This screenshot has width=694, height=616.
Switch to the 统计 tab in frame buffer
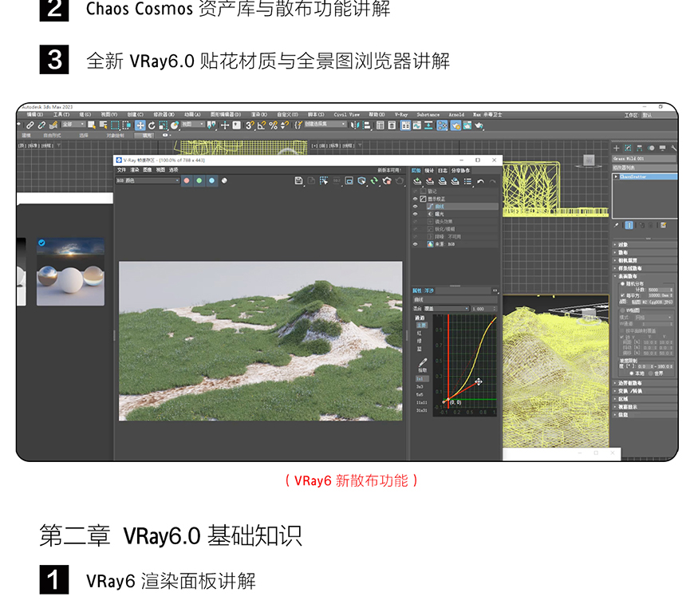tap(429, 171)
